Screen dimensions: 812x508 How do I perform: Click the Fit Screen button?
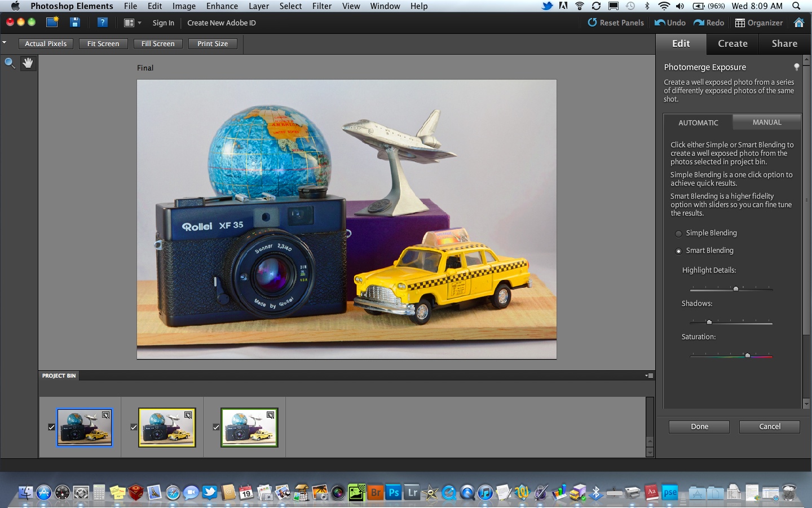(103, 43)
